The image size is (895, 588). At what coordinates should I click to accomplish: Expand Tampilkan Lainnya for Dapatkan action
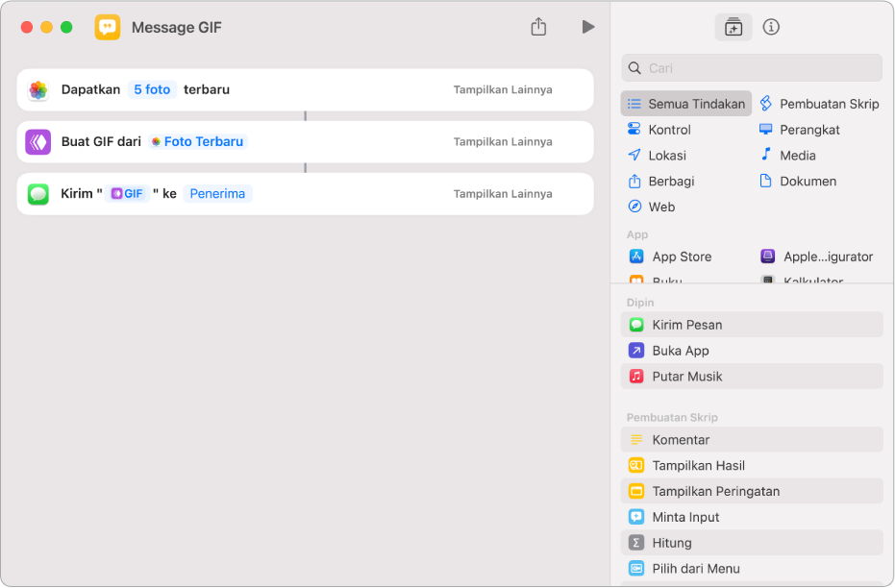coord(502,89)
